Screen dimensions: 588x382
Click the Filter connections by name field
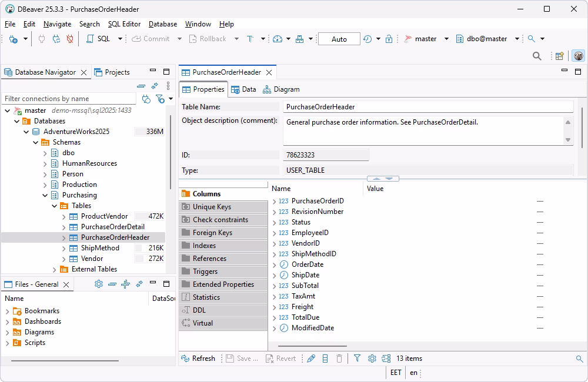click(69, 99)
